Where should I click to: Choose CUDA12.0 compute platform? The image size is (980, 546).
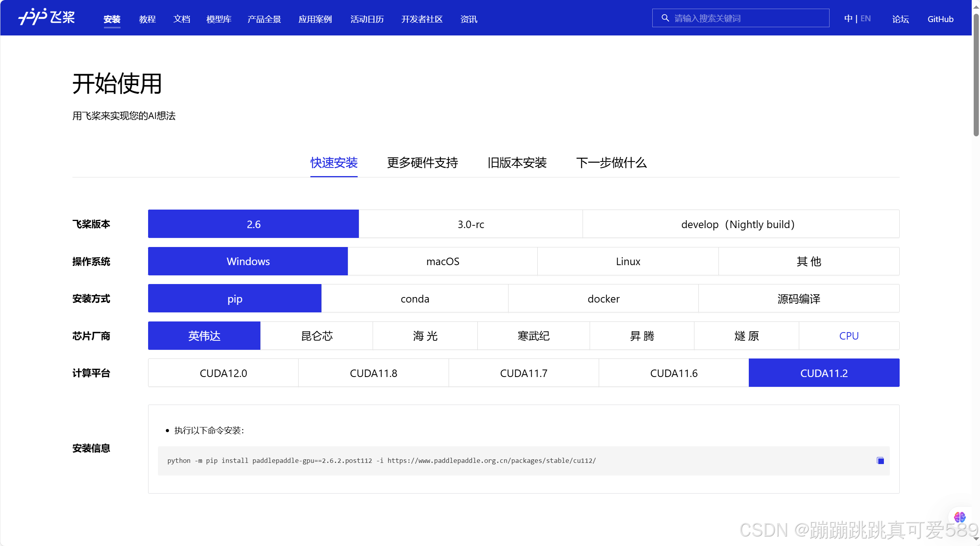(223, 373)
